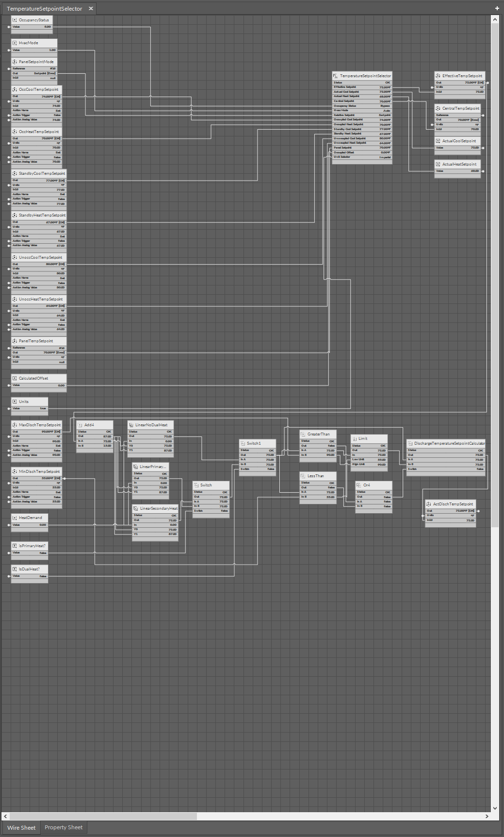The width and height of the screenshot is (504, 837).
Task: Select the Wire Sheet tab
Action: (x=21, y=828)
